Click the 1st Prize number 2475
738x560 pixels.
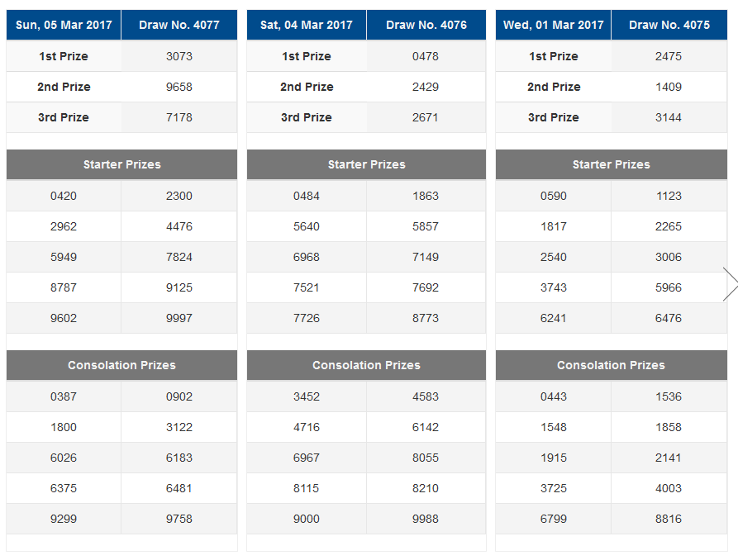coord(669,56)
